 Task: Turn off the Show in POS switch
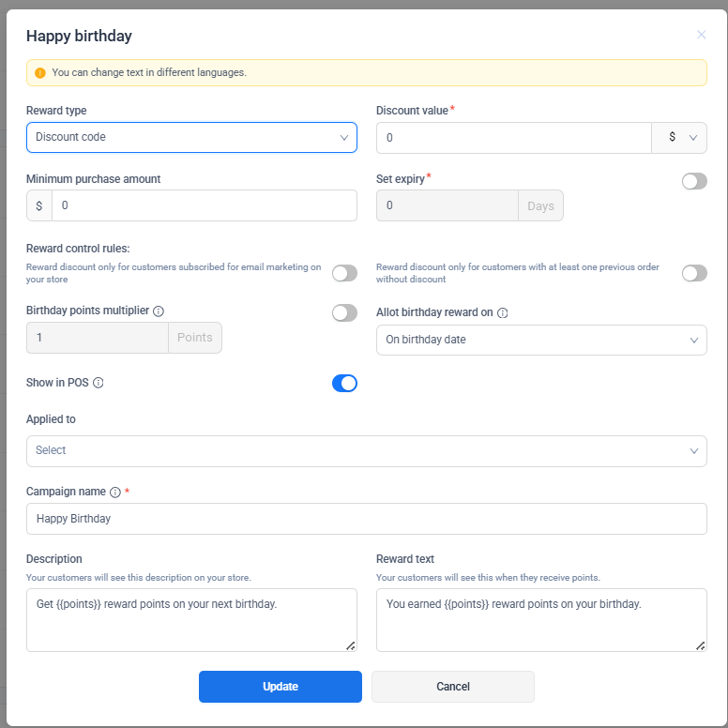coord(344,383)
